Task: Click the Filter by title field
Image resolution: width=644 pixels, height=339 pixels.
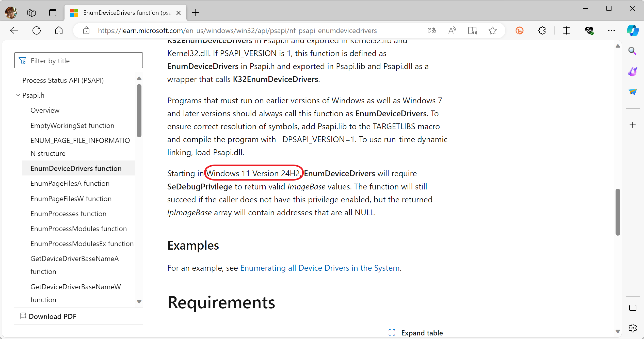Action: 79,61
